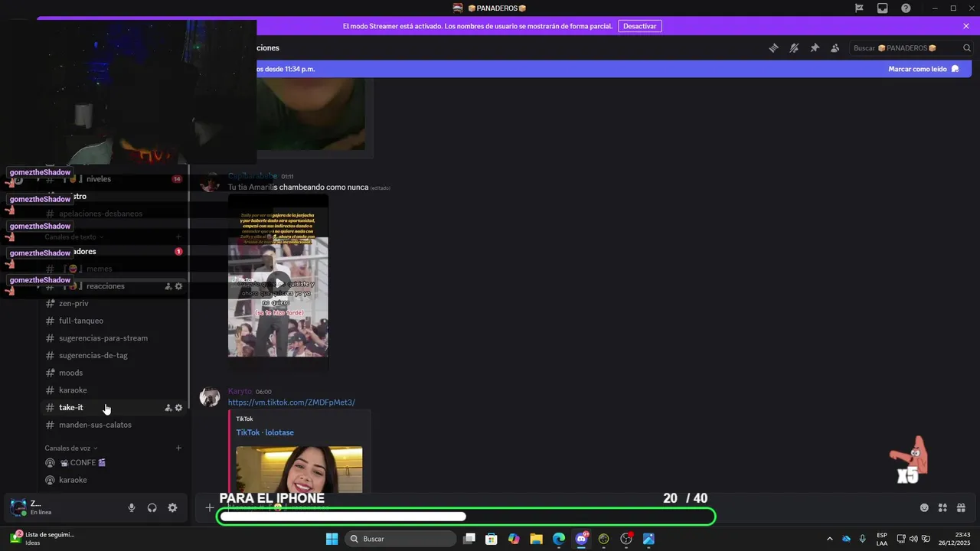Screen dimensions: 980x551
Task: Open Task View on taskbar
Action: coord(469,539)
